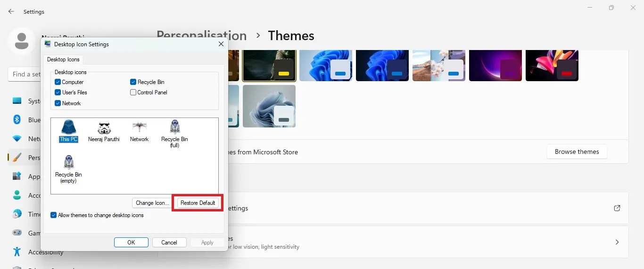Click Desktop Icon Settings title bar icon
This screenshot has width=644, height=269.
pos(48,44)
